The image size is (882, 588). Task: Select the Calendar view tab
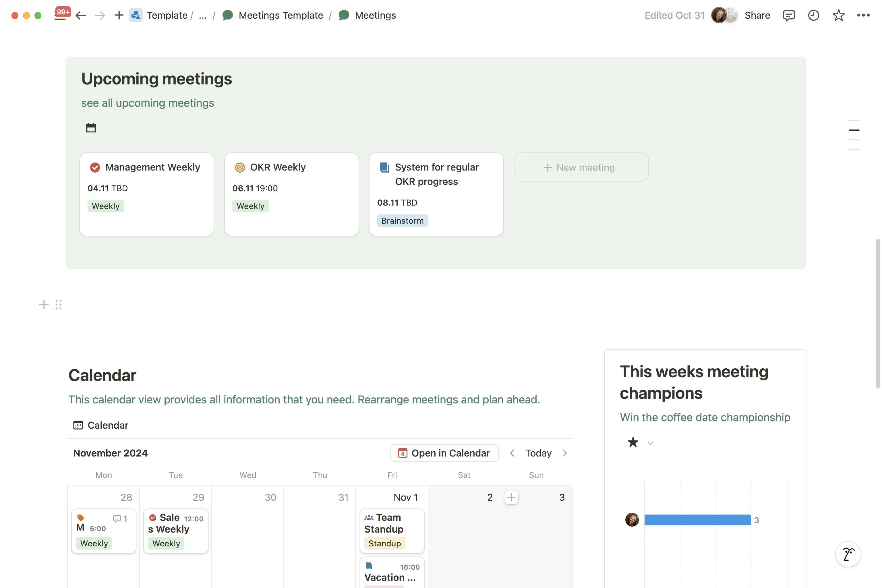(101, 425)
